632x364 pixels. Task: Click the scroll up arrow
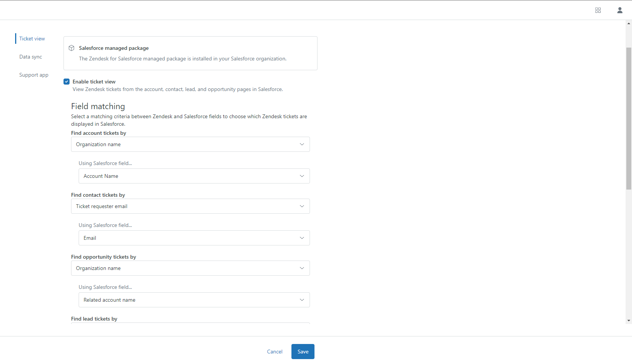[x=629, y=23]
